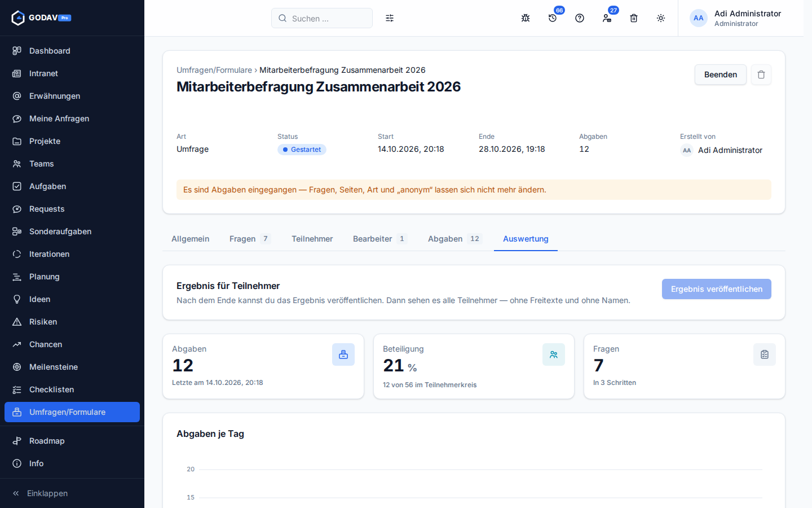This screenshot has width=812, height=508.
Task: Open history icon with badge 66
Action: pos(553,18)
